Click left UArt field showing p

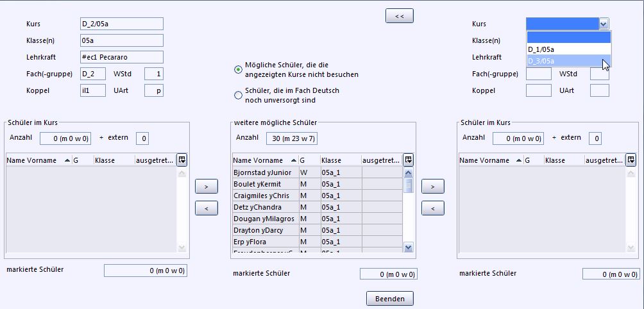(x=153, y=90)
